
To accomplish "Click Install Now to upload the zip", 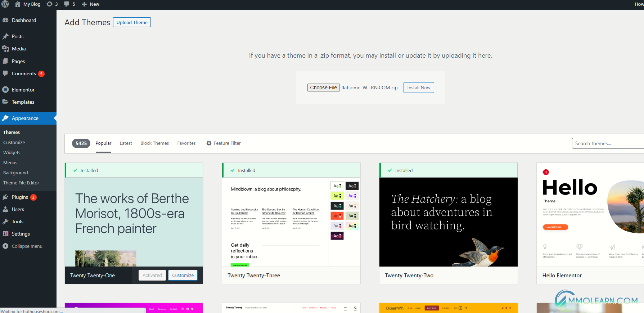I will [419, 88].
